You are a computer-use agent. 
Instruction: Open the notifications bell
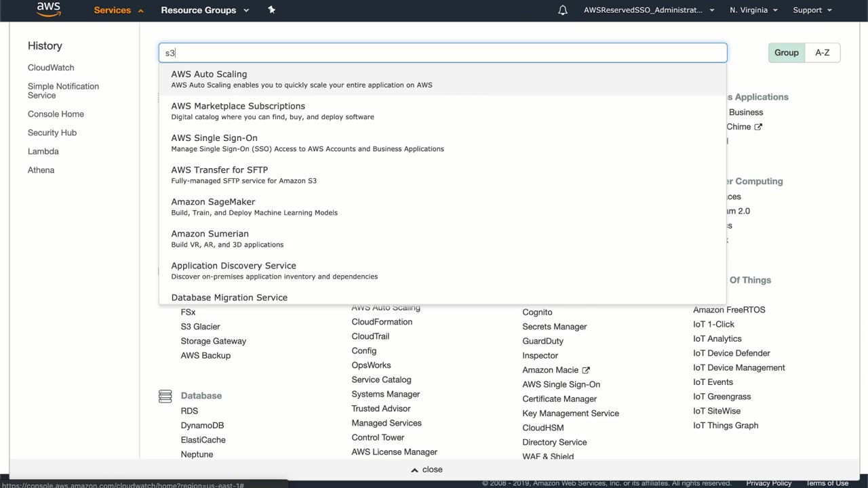563,10
